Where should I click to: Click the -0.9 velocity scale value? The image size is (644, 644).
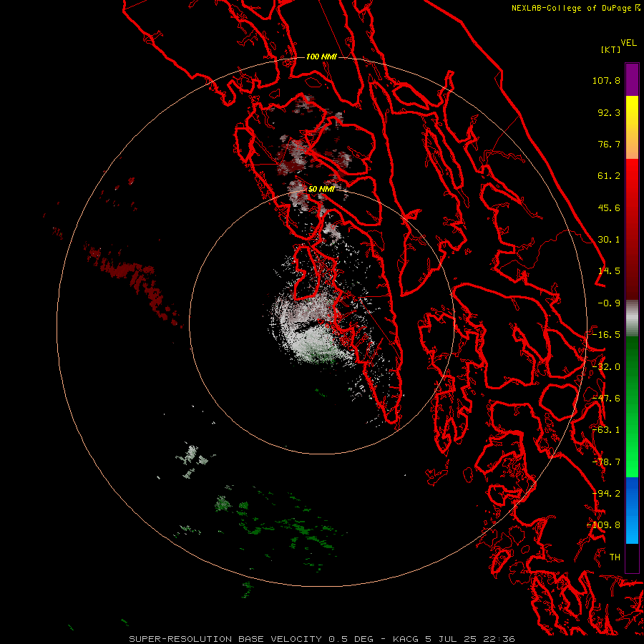click(609, 303)
